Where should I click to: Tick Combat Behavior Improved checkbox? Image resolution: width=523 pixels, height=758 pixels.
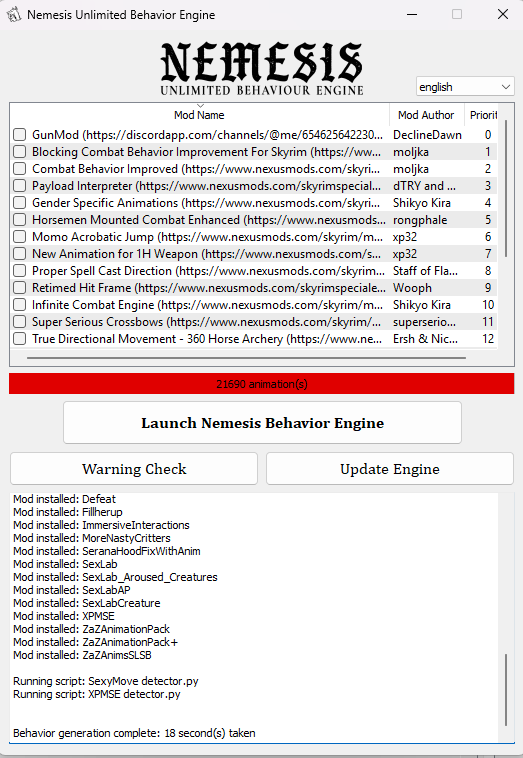(x=19, y=169)
